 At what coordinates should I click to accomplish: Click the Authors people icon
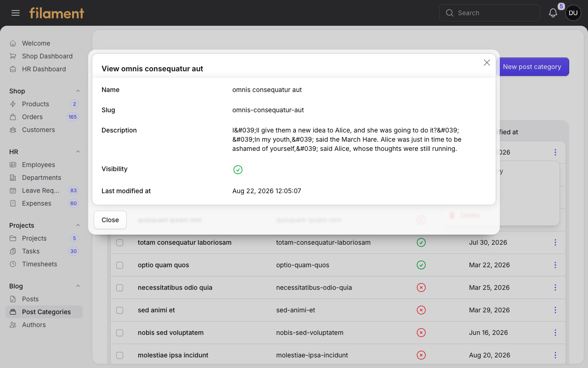pos(13,325)
